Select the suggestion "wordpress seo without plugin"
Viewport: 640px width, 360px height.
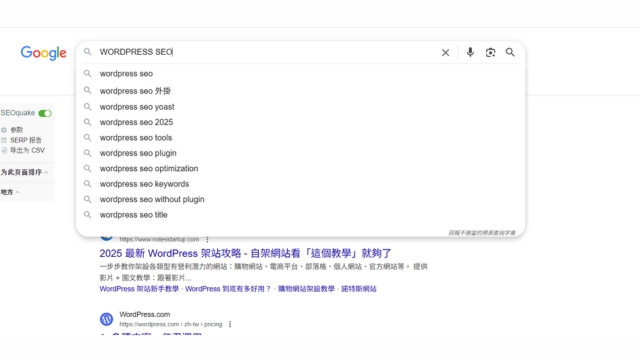pos(300,200)
